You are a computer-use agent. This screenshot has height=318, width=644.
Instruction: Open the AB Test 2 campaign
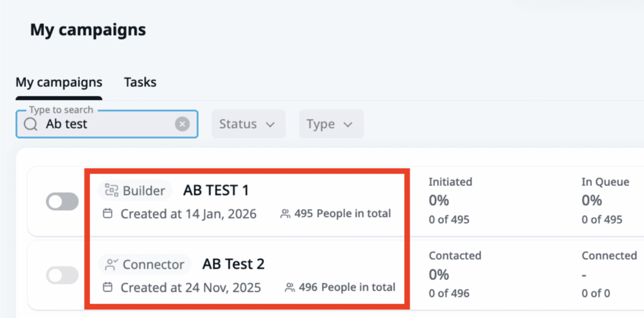click(x=233, y=264)
